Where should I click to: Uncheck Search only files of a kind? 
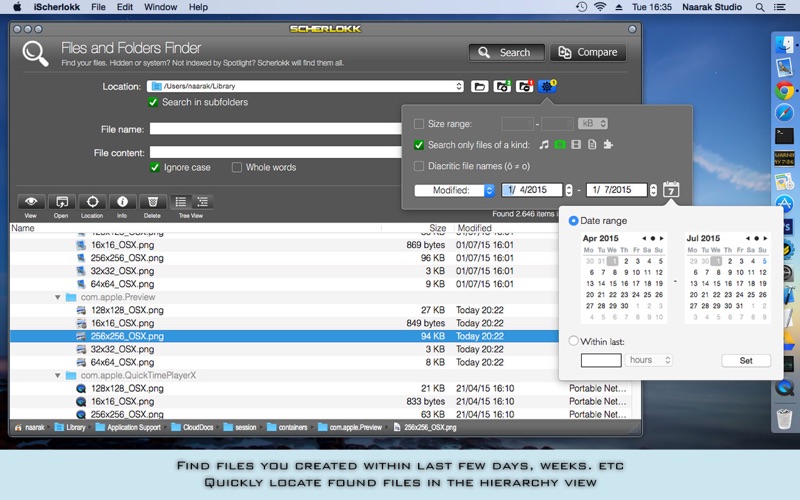[x=419, y=145]
